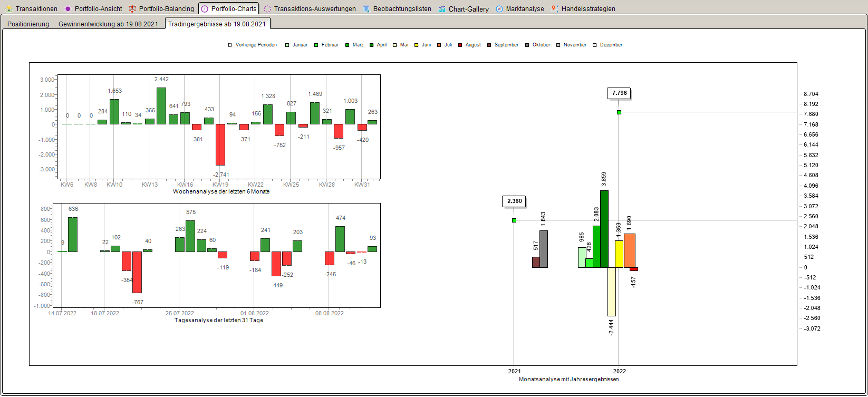Click the April legend color swatch
This screenshot has height=397, width=868.
click(372, 45)
